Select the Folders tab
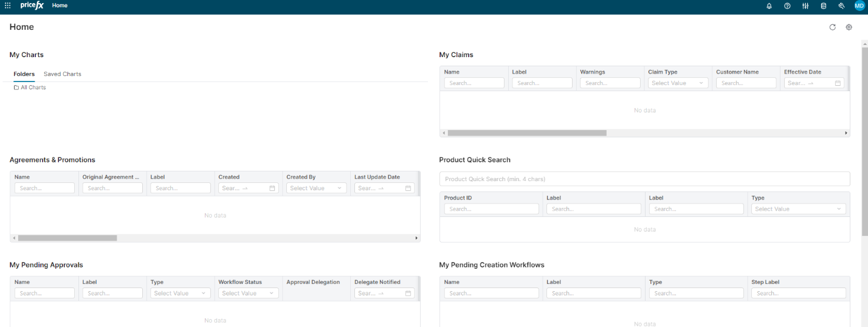The height and width of the screenshot is (327, 868). pyautogui.click(x=24, y=74)
